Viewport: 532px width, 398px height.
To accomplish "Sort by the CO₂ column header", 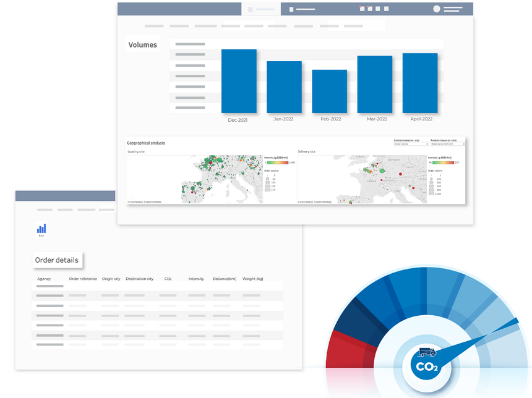I will click(168, 279).
